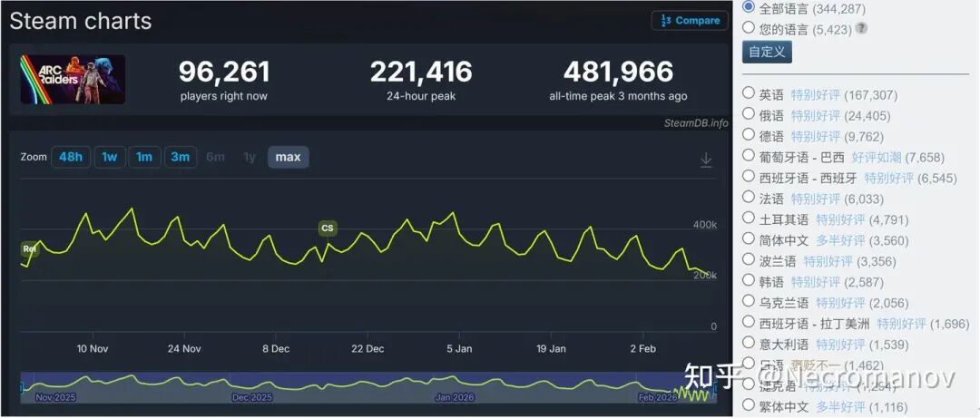Click the 481,966 all-time peak figure

(618, 72)
